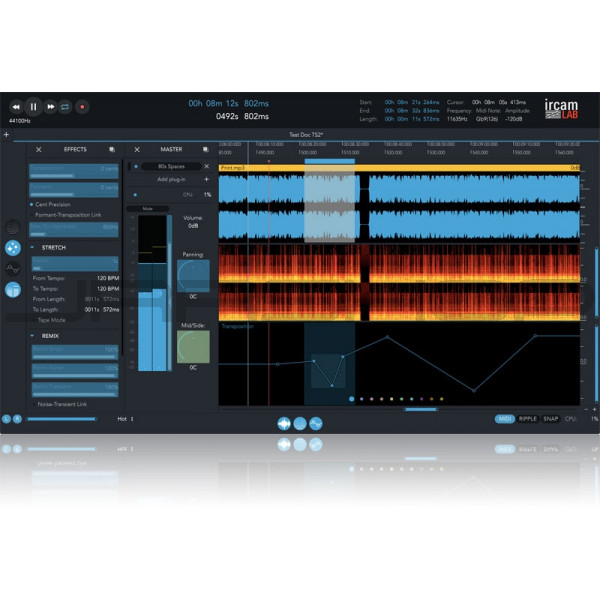Click the fast-forward transport button
Image resolution: width=600 pixels, height=600 pixels.
[50, 106]
